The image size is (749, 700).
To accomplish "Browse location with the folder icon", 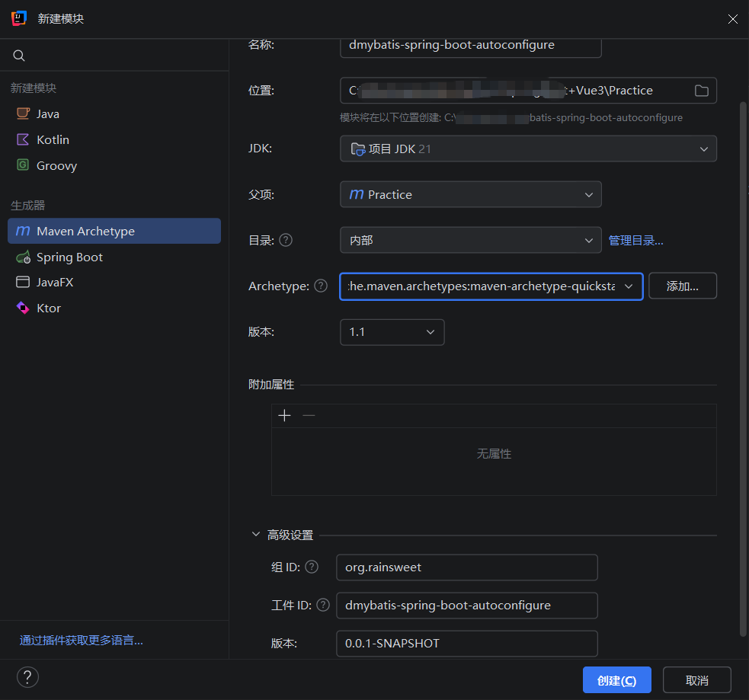I will (x=701, y=90).
